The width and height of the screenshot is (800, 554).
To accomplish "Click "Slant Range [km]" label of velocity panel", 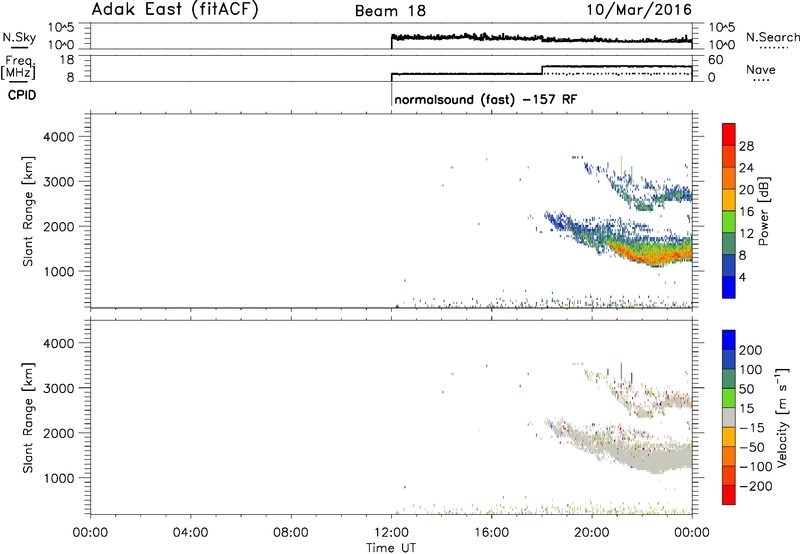I will 28,418.
